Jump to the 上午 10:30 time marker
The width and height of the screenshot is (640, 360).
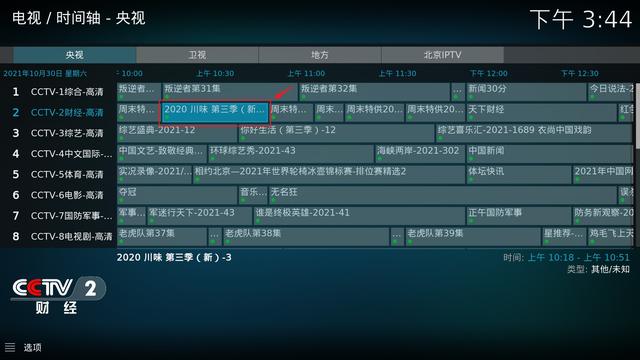[x=215, y=73]
